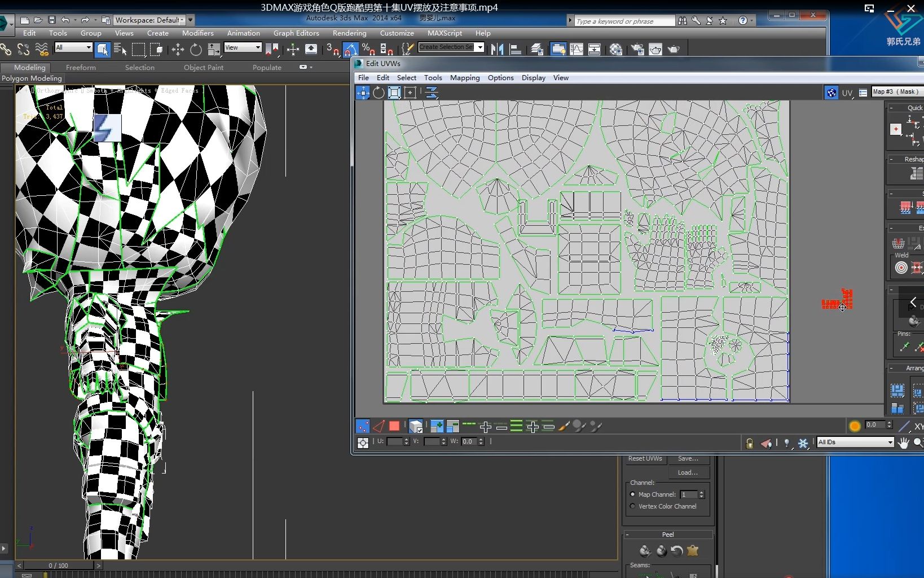Open the Map #3 (Mask) texture dropdown

click(897, 91)
